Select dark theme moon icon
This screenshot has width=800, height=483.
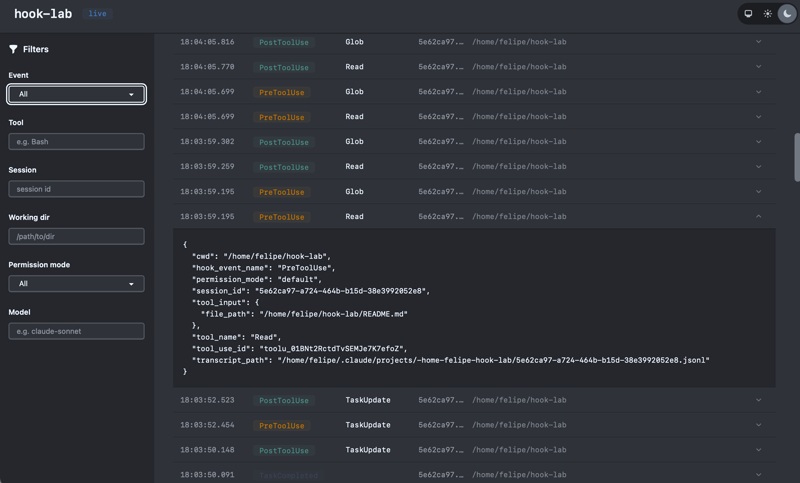pos(788,14)
